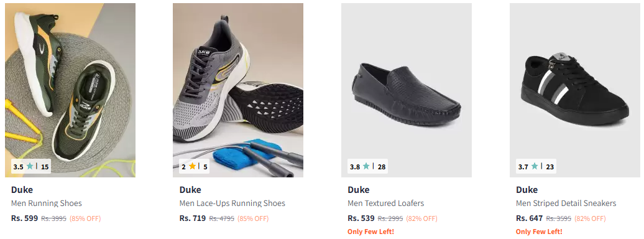Viewport: 644px width, 239px height.
Task: Click the Men Lace-Ups Running Shoes title
Action: (x=232, y=203)
